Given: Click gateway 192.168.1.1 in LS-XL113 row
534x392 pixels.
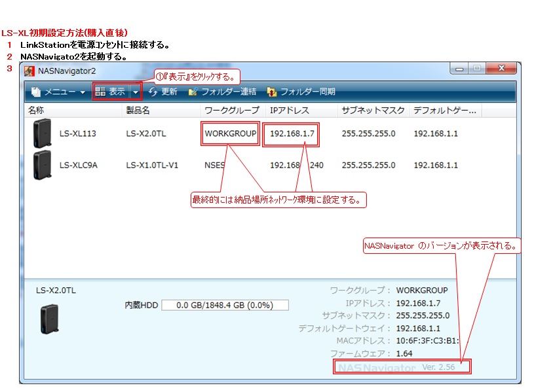Looking at the screenshot, I should coord(436,134).
